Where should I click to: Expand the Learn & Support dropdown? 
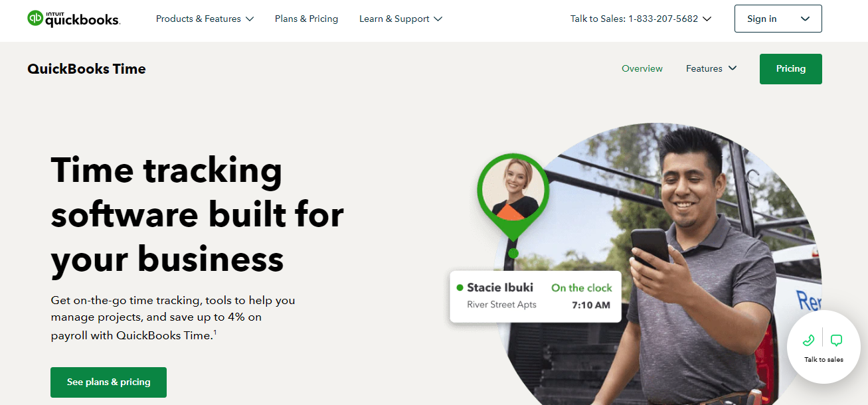pyautogui.click(x=400, y=19)
